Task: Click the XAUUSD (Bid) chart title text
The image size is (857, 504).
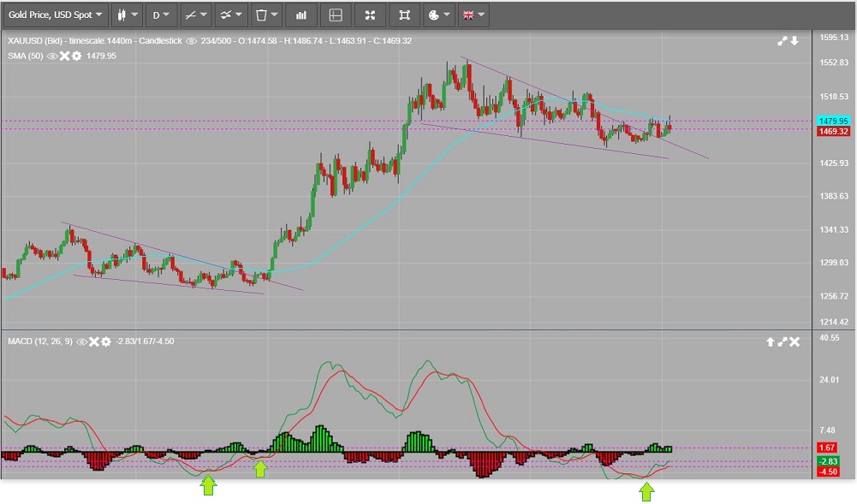Action: click(x=37, y=41)
